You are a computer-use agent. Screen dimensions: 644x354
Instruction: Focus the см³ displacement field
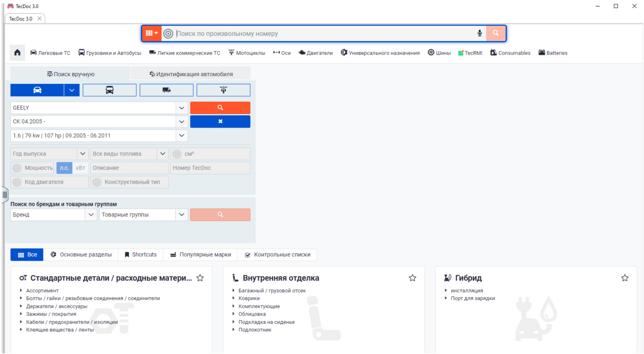210,154
